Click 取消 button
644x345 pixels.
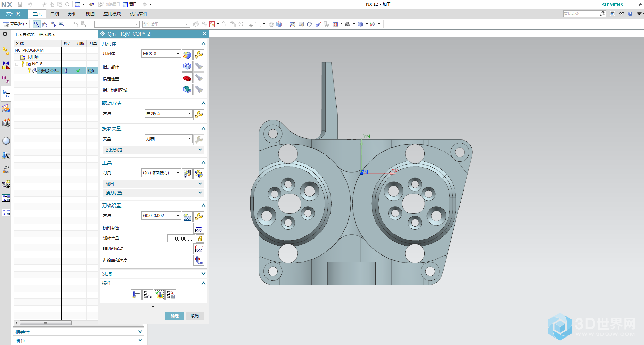(195, 316)
